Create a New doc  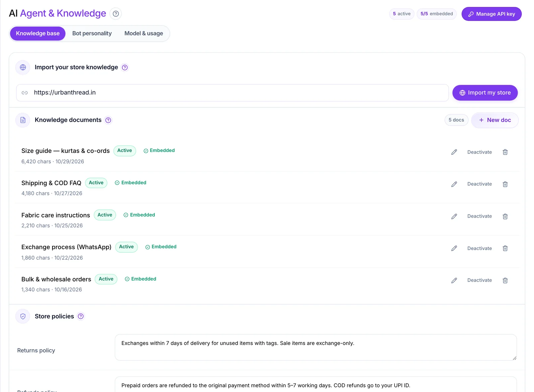coord(495,120)
